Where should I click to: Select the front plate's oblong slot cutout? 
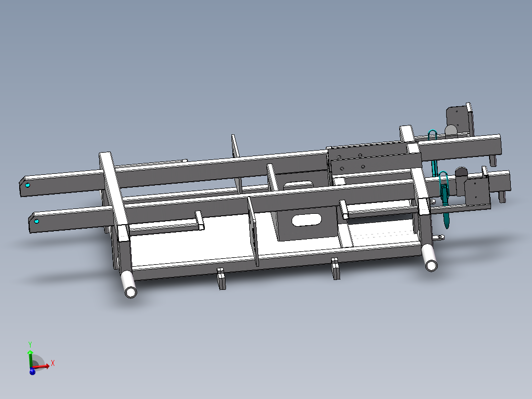coord(307,220)
